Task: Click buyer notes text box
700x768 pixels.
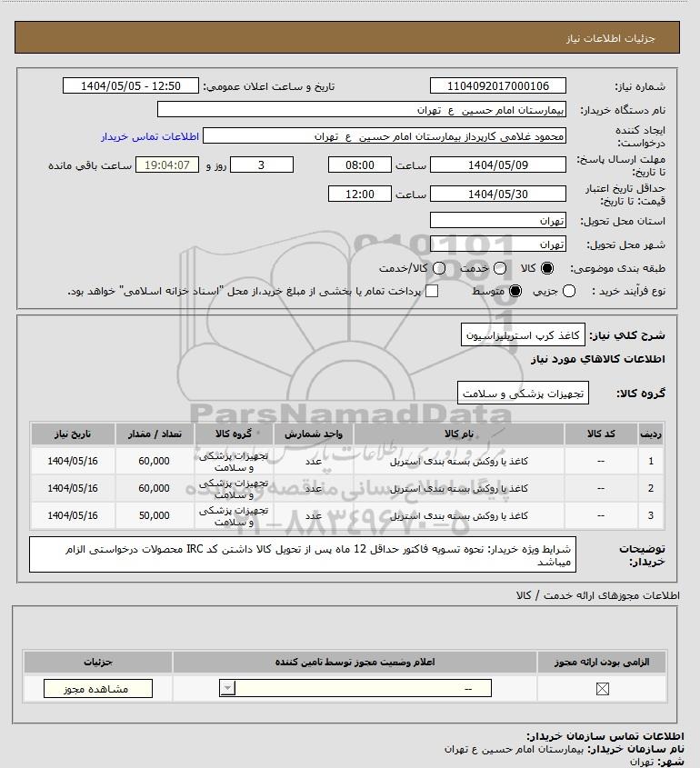Action: [303, 554]
